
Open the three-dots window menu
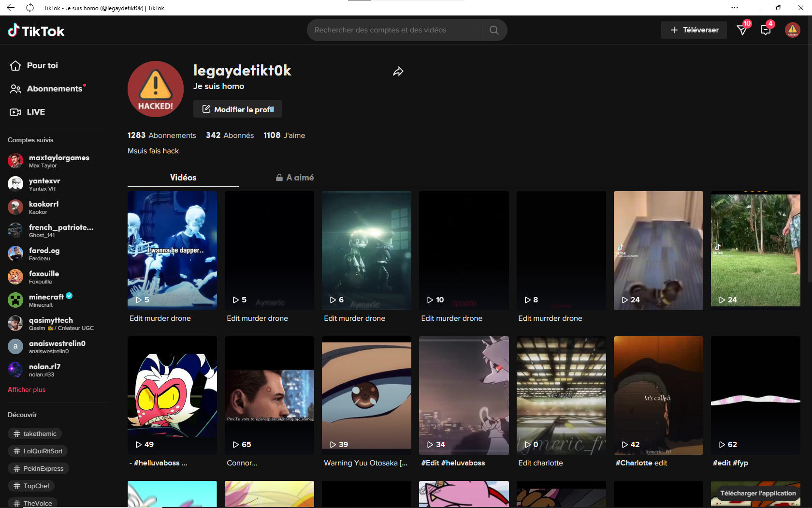pyautogui.click(x=735, y=8)
